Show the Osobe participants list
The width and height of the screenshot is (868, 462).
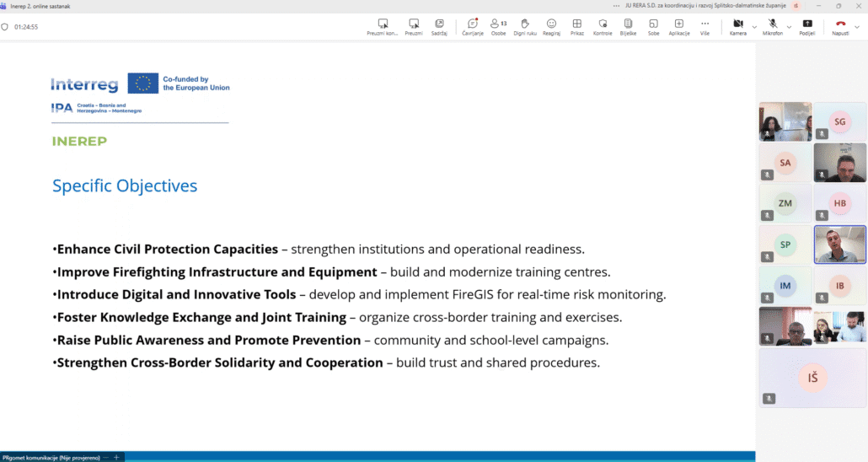pyautogui.click(x=498, y=26)
